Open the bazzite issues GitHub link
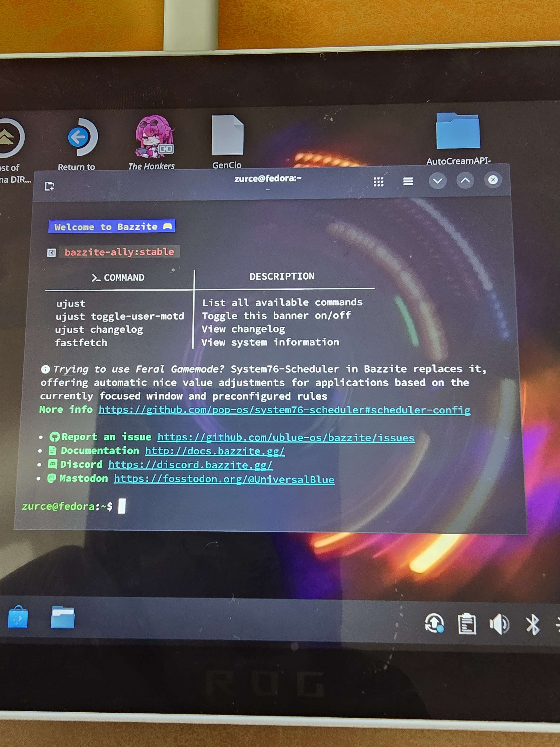Image resolution: width=560 pixels, height=747 pixels. point(286,438)
